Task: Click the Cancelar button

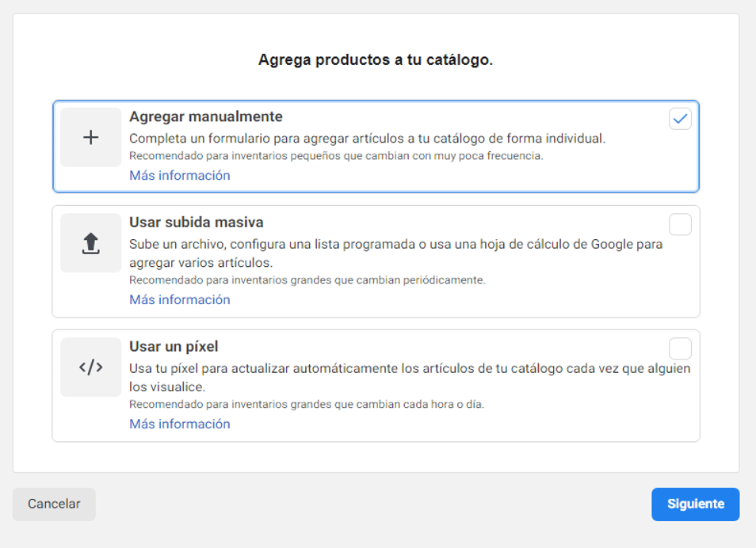Action: (54, 504)
